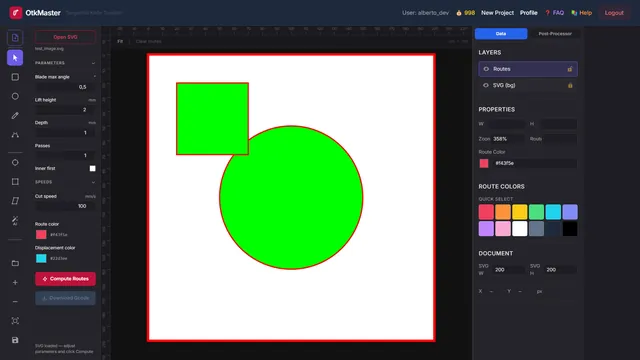
Task: Pick the white quick select color
Action: [520, 229]
